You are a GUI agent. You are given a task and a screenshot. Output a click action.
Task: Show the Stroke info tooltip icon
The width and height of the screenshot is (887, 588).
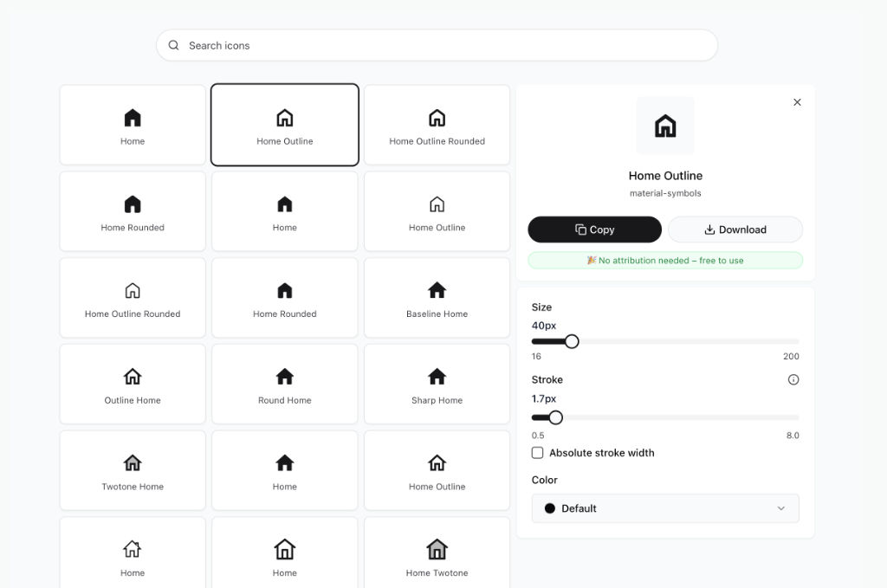(x=793, y=380)
